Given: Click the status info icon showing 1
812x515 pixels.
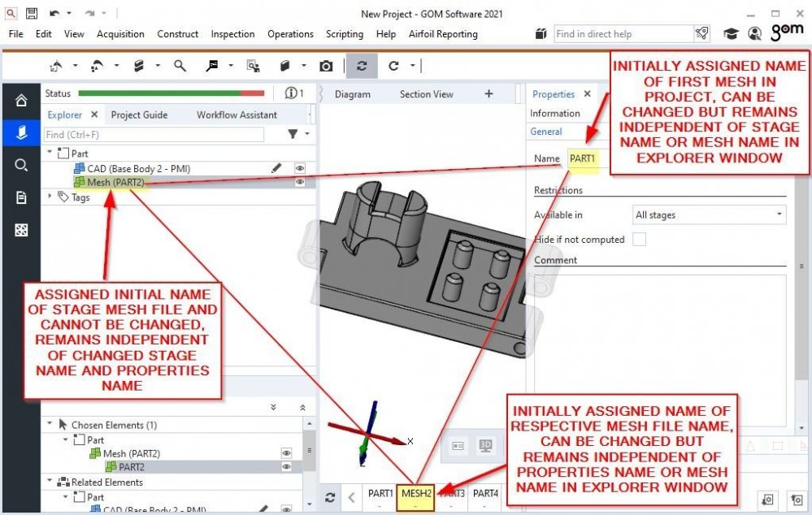Looking at the screenshot, I should click(294, 93).
